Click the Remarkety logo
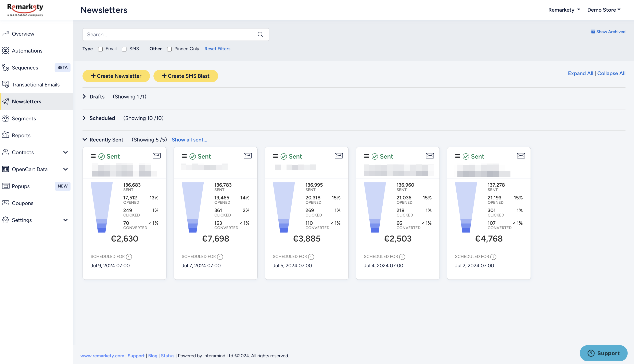The width and height of the screenshot is (634, 364). pyautogui.click(x=25, y=10)
